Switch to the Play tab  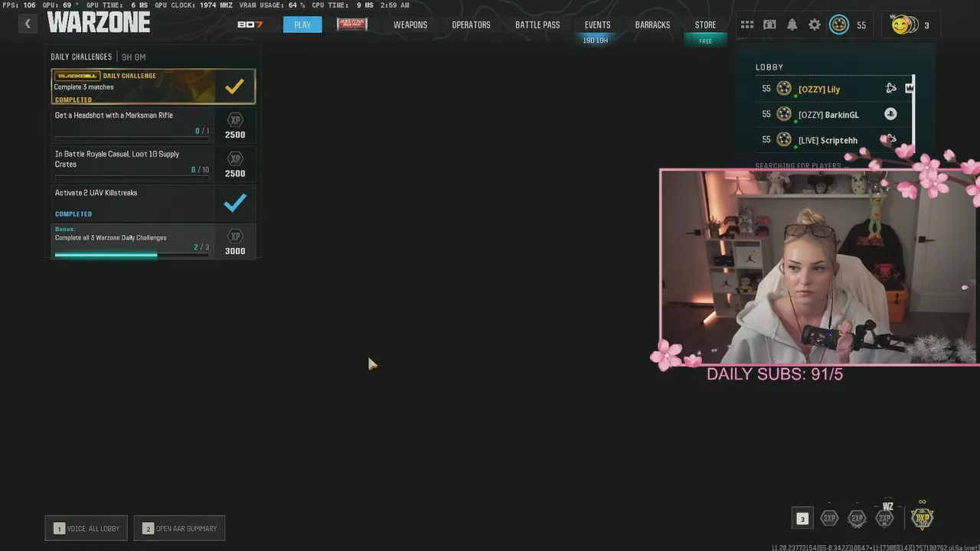pos(302,24)
